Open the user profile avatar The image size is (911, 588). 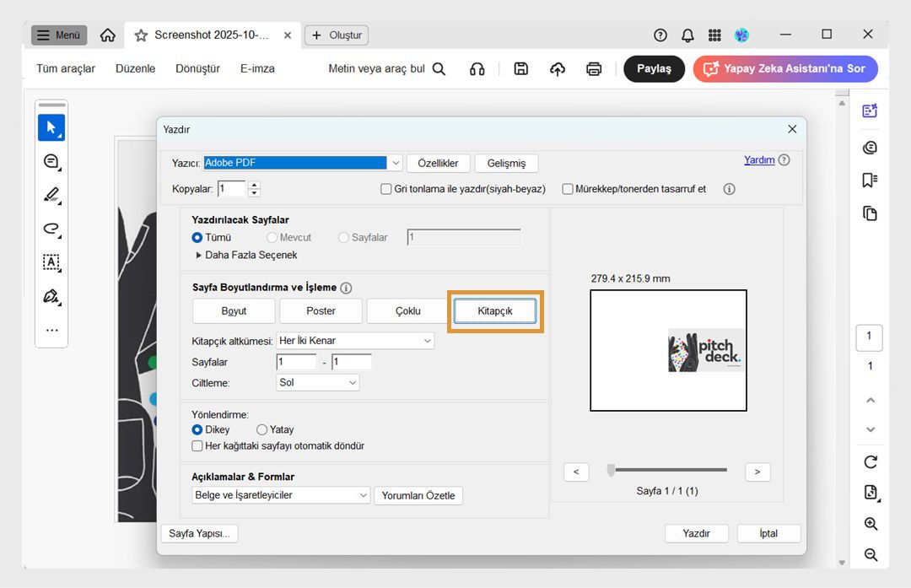coord(741,35)
